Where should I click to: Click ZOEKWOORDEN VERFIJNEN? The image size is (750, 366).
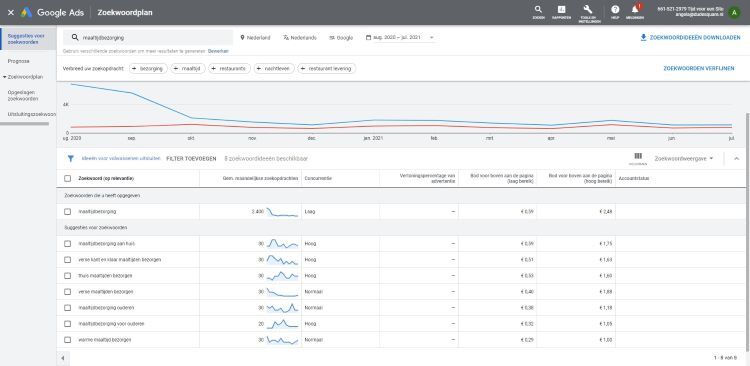pyautogui.click(x=699, y=68)
